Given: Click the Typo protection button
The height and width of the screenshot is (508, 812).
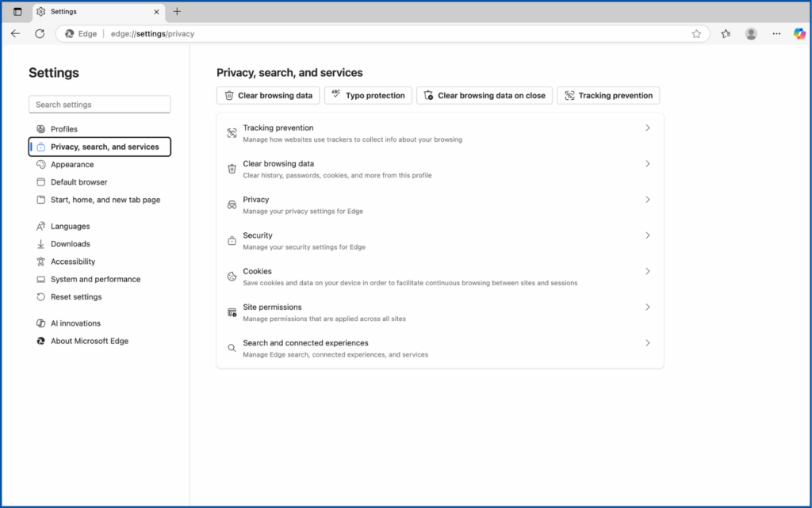Looking at the screenshot, I should [x=368, y=96].
